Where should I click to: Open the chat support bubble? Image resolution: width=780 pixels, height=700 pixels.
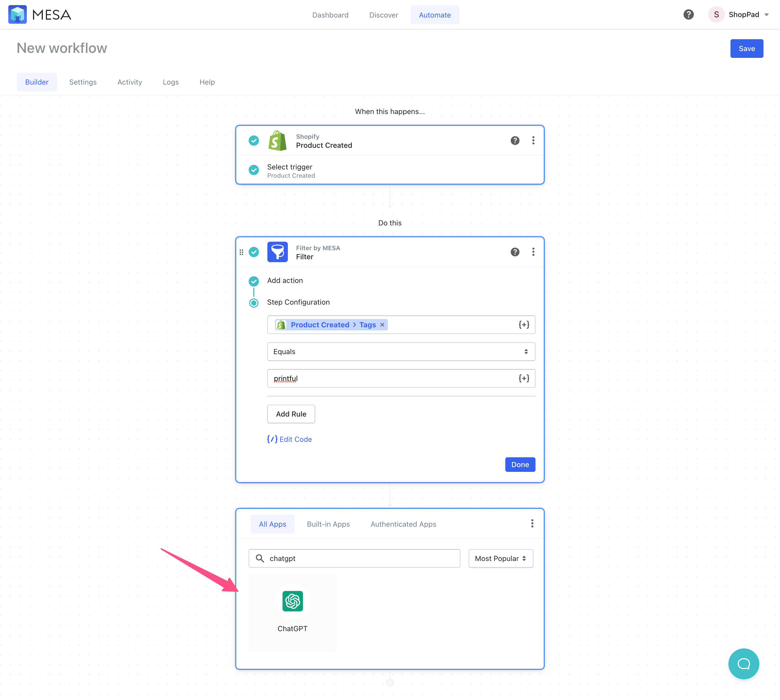coord(743,664)
